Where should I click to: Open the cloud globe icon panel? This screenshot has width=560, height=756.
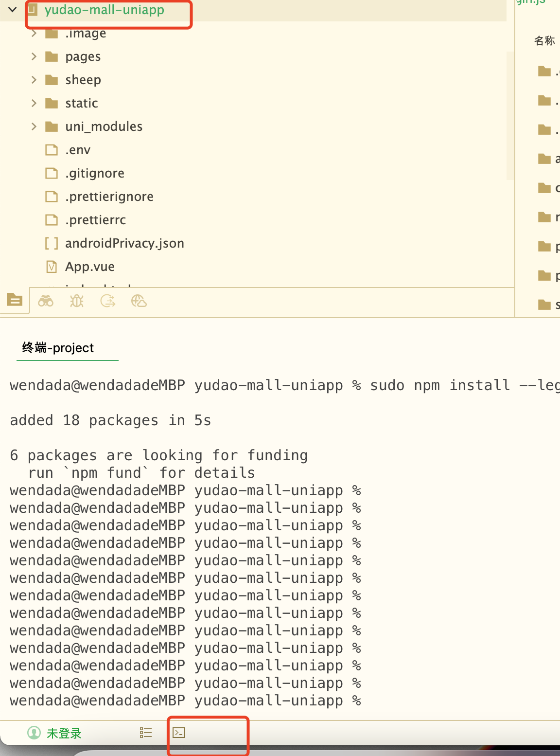(139, 301)
